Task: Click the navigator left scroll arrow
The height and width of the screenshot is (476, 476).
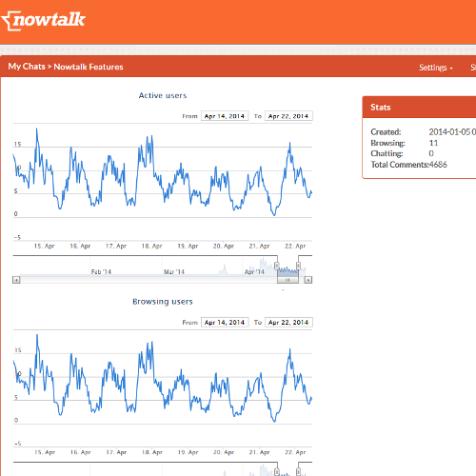Action: tap(16, 280)
